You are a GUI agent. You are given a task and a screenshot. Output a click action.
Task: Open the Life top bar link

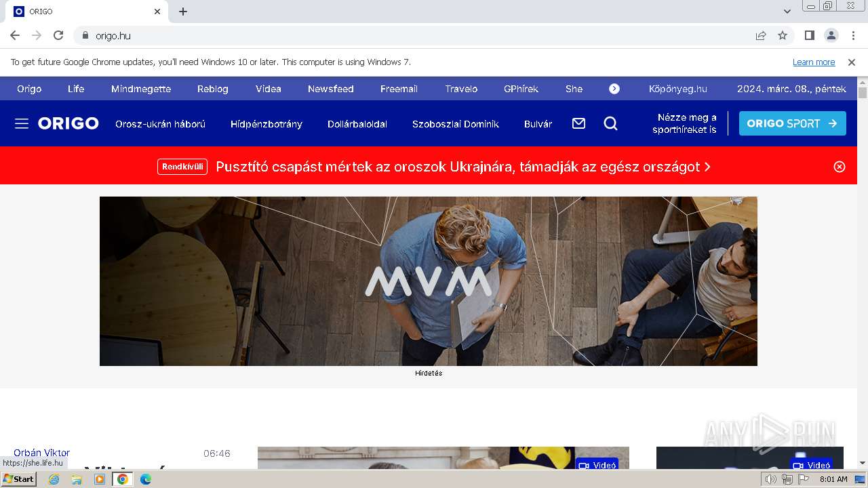pyautogui.click(x=76, y=89)
